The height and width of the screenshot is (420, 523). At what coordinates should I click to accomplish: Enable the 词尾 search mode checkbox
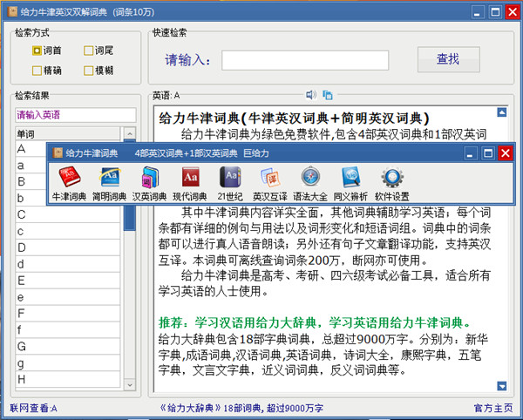coord(88,50)
